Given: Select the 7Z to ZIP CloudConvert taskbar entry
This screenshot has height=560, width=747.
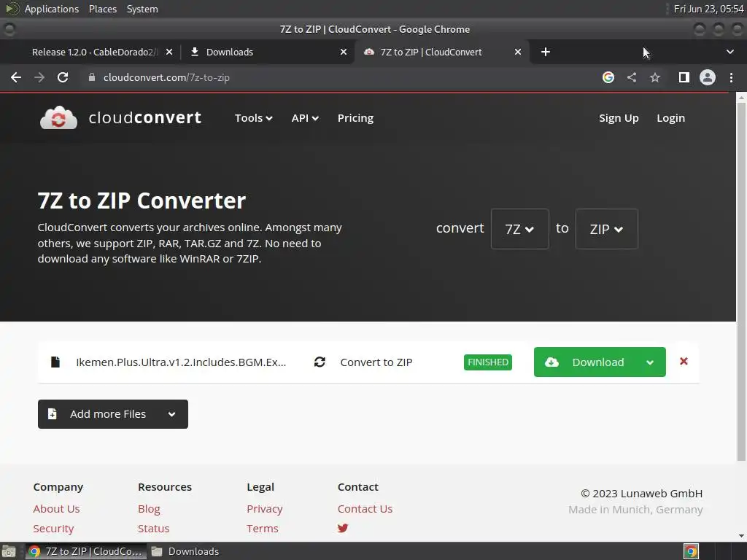Looking at the screenshot, I should [x=86, y=551].
